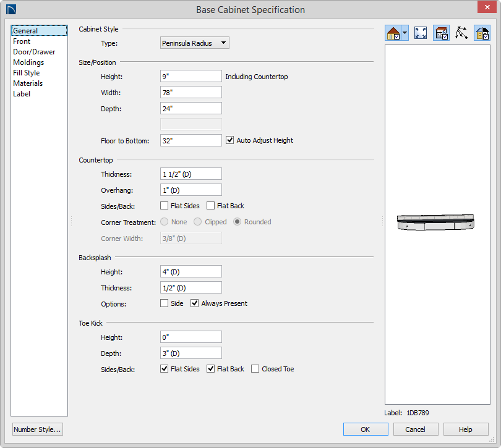The image size is (501, 448).
Task: Click the disabled blank field below Depth
Action: pyautogui.click(x=191, y=124)
